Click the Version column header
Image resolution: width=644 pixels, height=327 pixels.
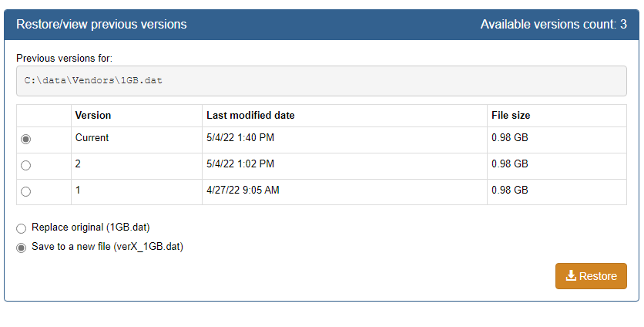pos(93,116)
